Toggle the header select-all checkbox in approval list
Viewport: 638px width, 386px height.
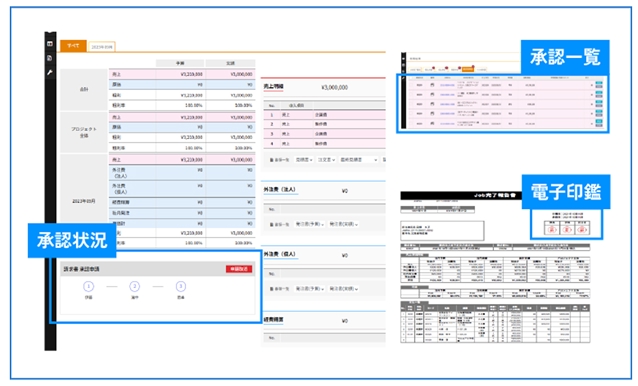[411, 77]
